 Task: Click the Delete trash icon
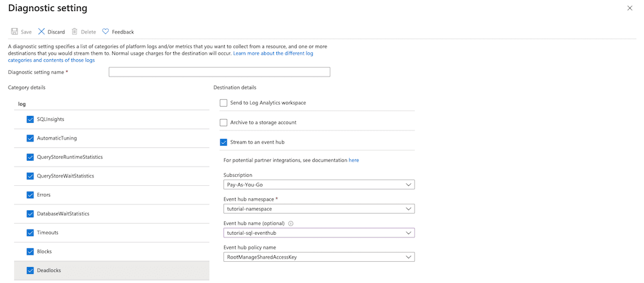pos(74,32)
